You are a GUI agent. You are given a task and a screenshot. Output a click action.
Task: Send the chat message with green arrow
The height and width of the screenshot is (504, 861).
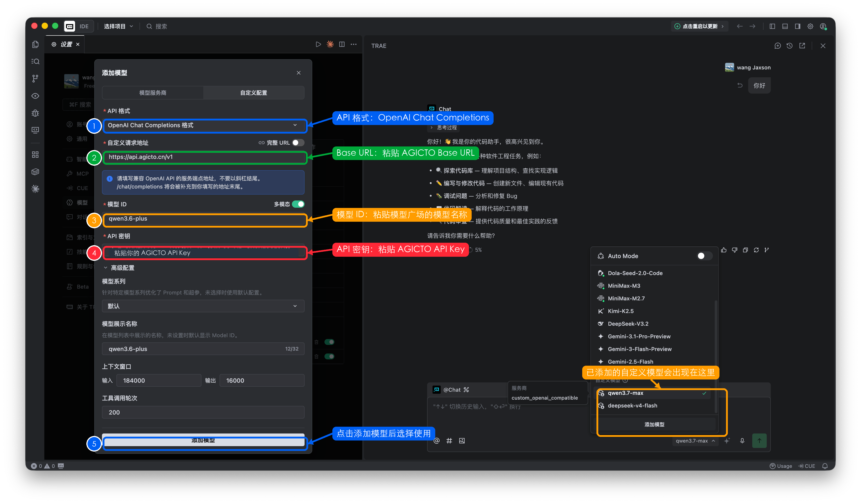[759, 441]
